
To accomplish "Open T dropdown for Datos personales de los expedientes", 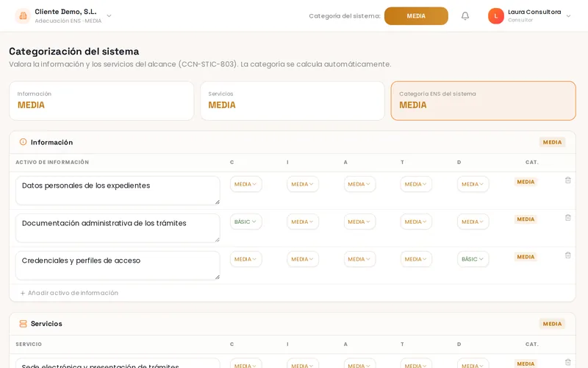I will pos(416,185).
